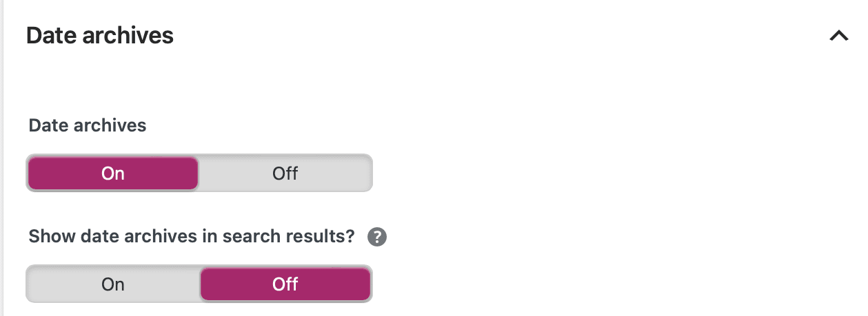Choose the highlighted Off option for search results

tap(285, 284)
